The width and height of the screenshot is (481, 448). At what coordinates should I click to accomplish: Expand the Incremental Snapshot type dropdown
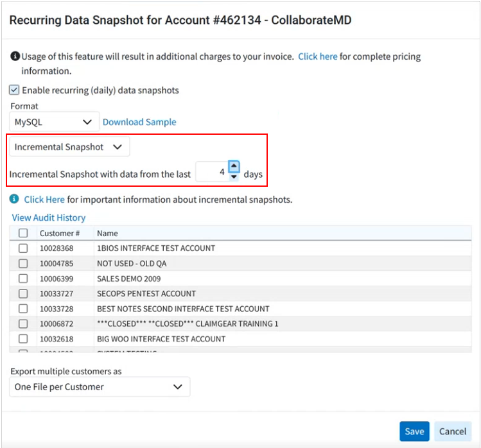[x=69, y=147]
